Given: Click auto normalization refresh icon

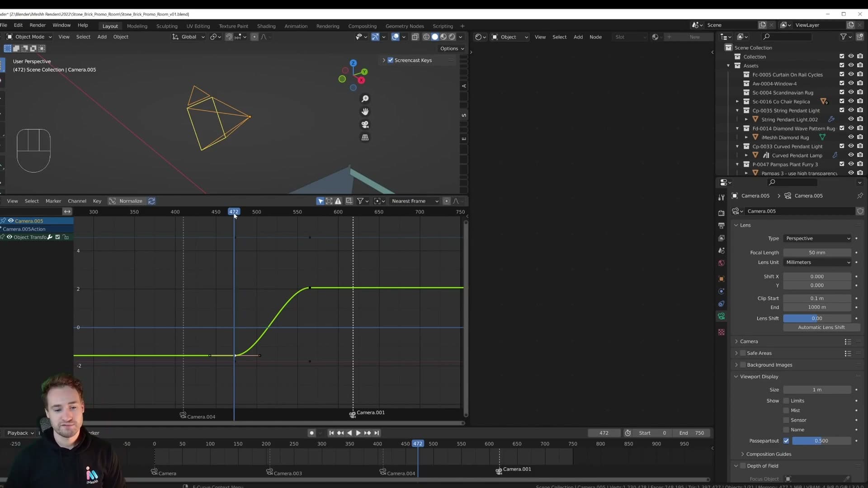Looking at the screenshot, I should (x=151, y=201).
